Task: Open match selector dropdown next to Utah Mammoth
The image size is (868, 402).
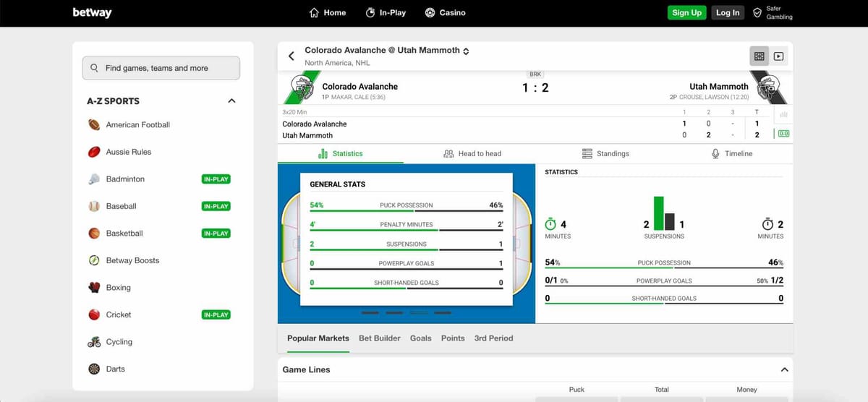Action: tap(466, 51)
